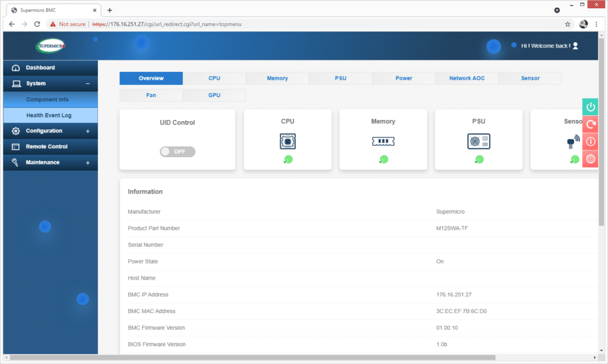The width and height of the screenshot is (608, 364).
Task: Click the Power State On value
Action: [440, 262]
